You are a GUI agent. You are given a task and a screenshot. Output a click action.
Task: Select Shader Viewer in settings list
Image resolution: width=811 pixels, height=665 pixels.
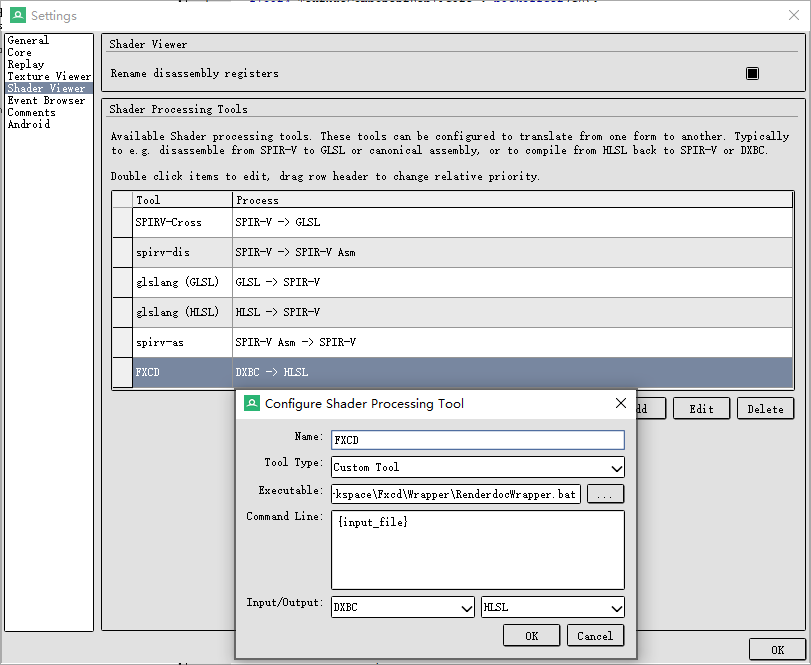click(x=49, y=88)
